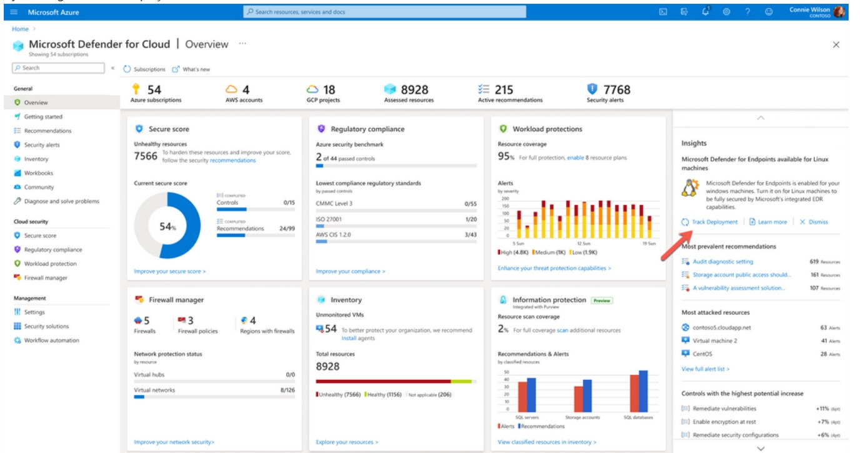Click the Assessed resources cube icon
868x453 pixels.
pos(391,89)
